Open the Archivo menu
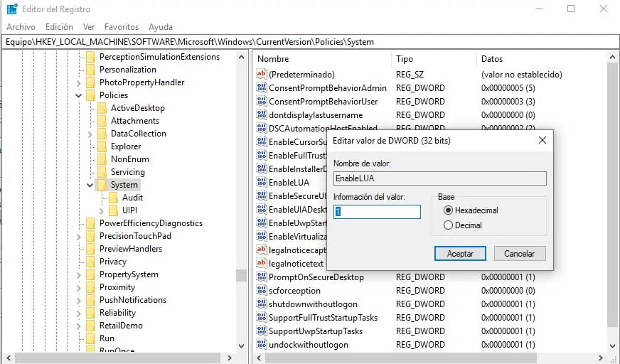This screenshot has width=620, height=364. tap(21, 27)
